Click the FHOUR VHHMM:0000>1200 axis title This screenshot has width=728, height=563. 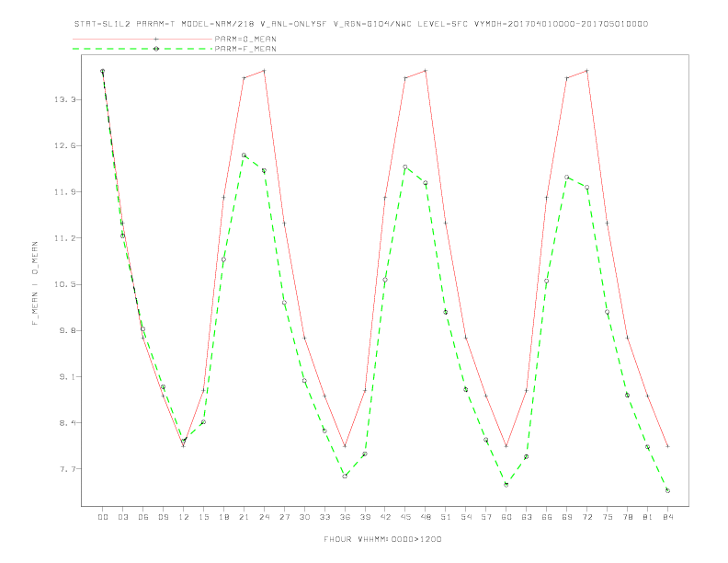coord(382,539)
